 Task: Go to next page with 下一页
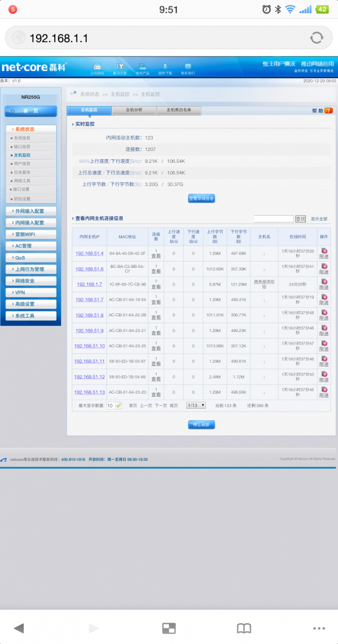[x=161, y=406]
